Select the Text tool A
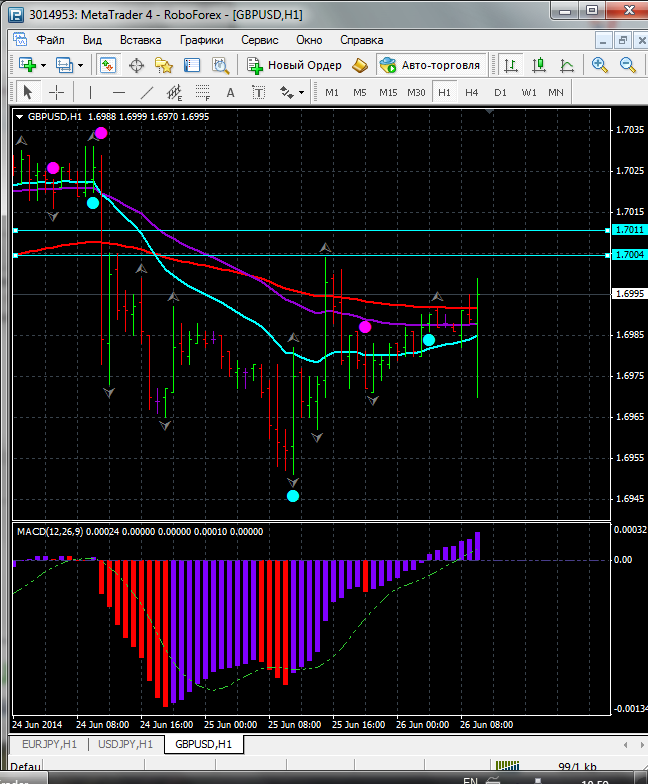The height and width of the screenshot is (784, 660). (x=230, y=92)
